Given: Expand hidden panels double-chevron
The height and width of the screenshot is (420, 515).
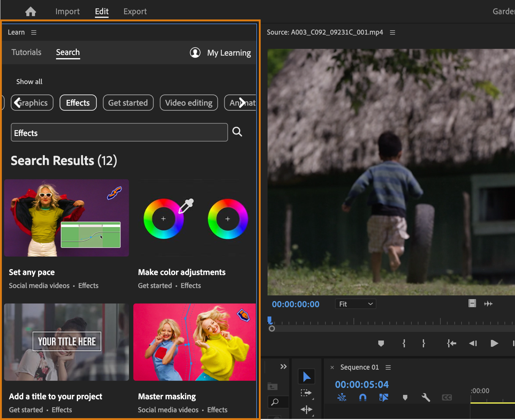Looking at the screenshot, I should (283, 367).
